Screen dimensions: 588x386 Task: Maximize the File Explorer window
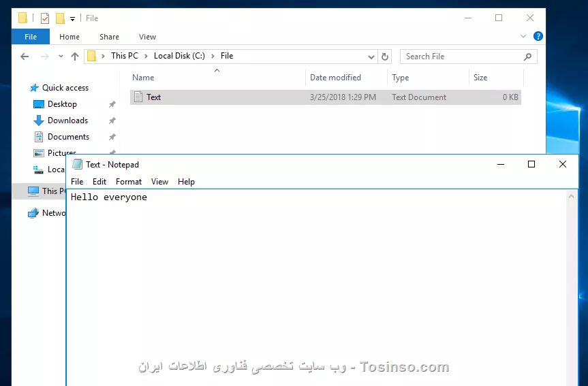[x=499, y=18]
